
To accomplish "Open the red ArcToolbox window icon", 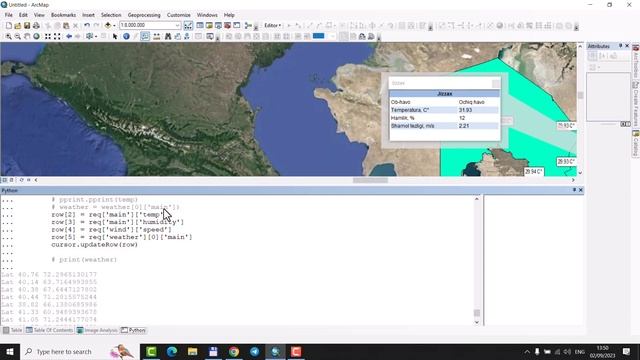I will (x=227, y=26).
